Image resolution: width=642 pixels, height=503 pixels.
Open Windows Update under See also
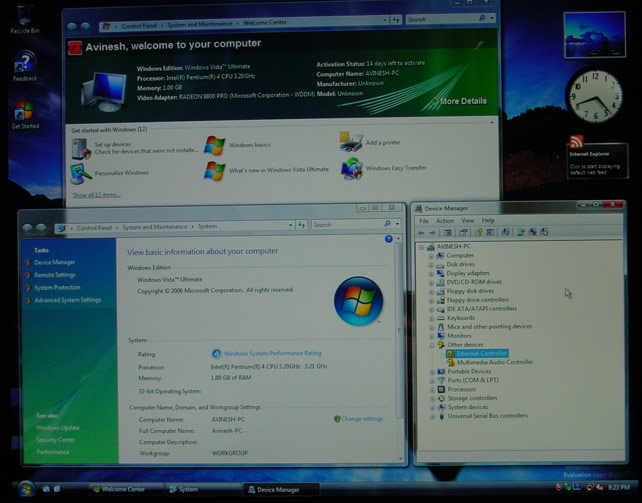[x=58, y=428]
